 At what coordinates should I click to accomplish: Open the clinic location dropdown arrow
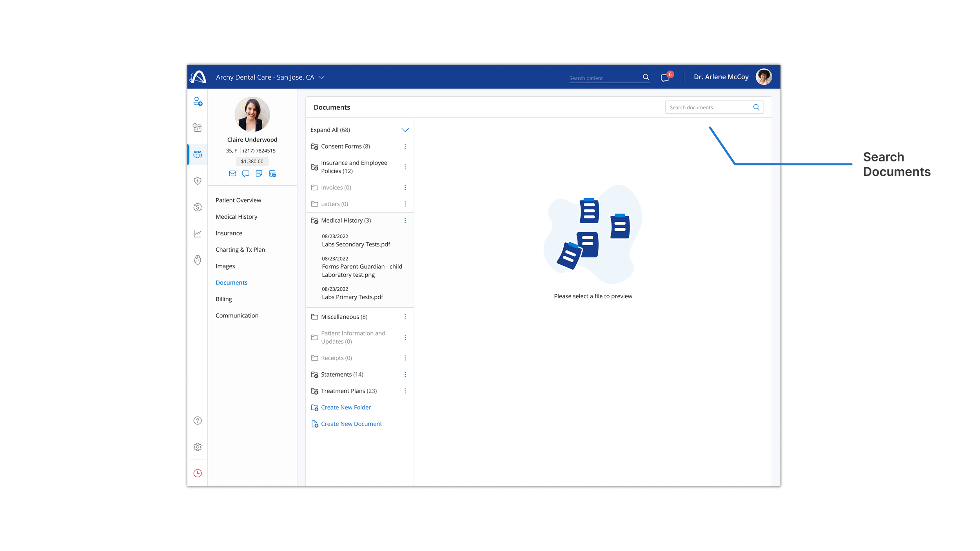tap(321, 78)
